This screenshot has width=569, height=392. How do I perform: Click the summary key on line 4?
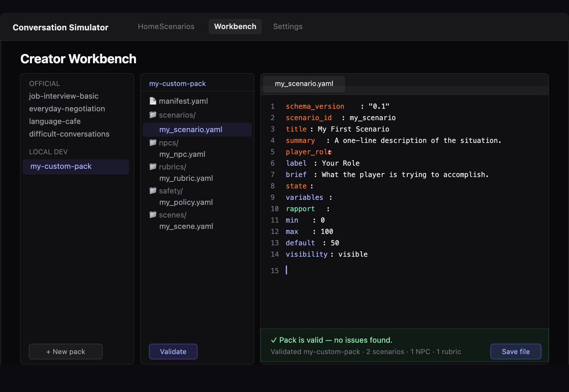click(300, 141)
